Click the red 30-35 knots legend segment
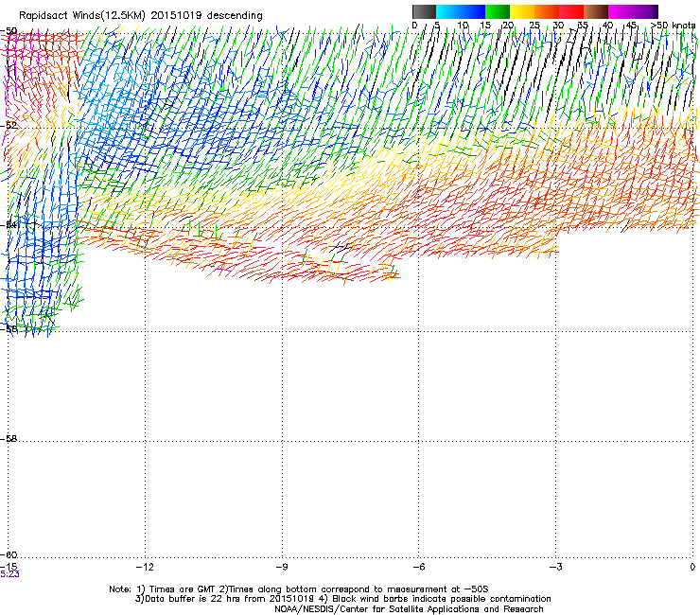 [x=571, y=11]
